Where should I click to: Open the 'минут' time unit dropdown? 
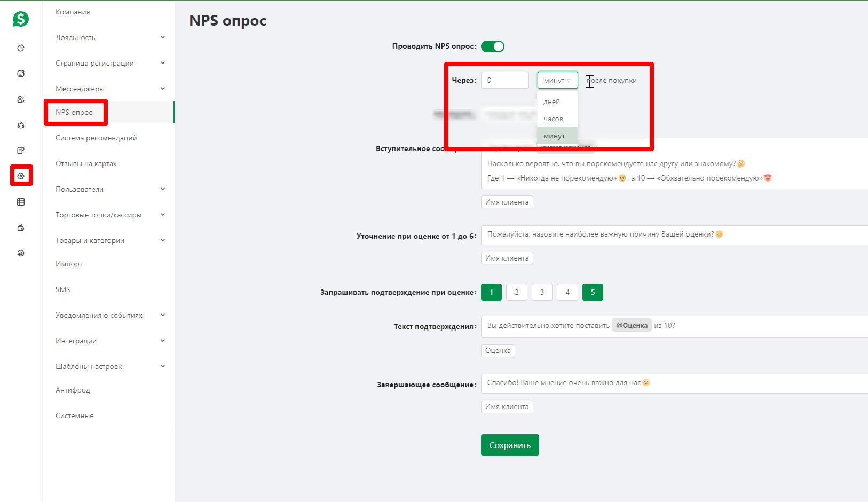click(x=557, y=80)
